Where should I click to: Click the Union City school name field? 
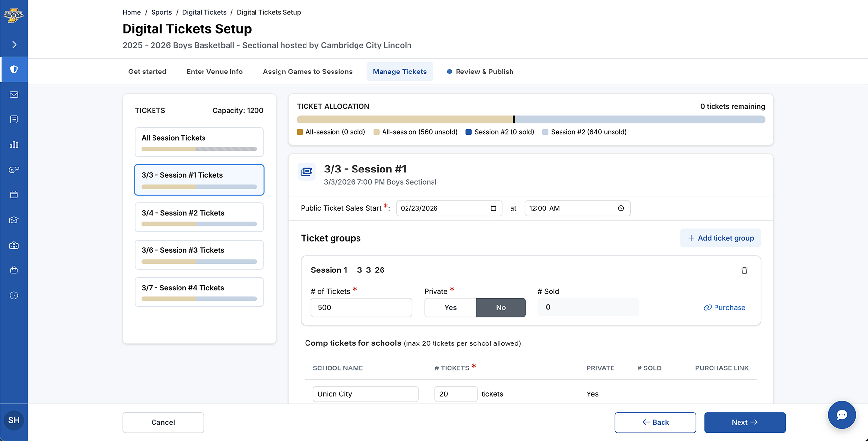(366, 394)
